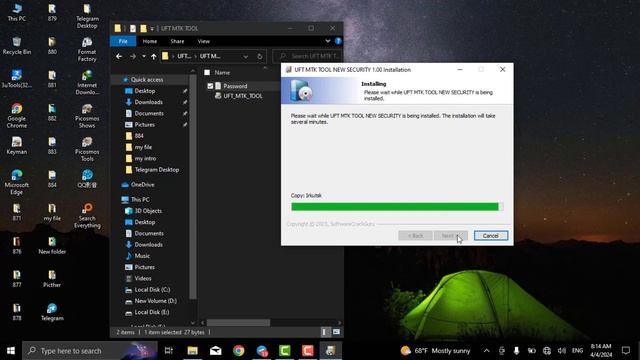Launch Picosmos Shows desktop icon
Image resolution: width=640 pixels, height=360 pixels.
(x=87, y=116)
